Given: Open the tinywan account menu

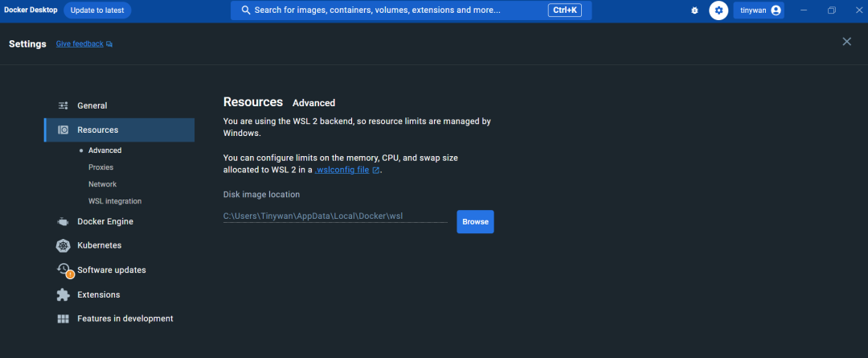Looking at the screenshot, I should pyautogui.click(x=759, y=10).
